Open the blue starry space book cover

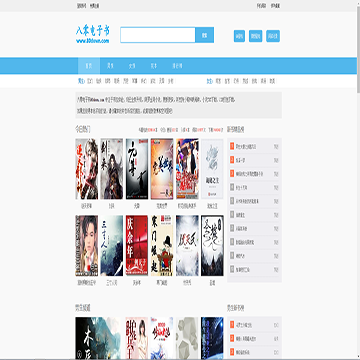point(212,338)
